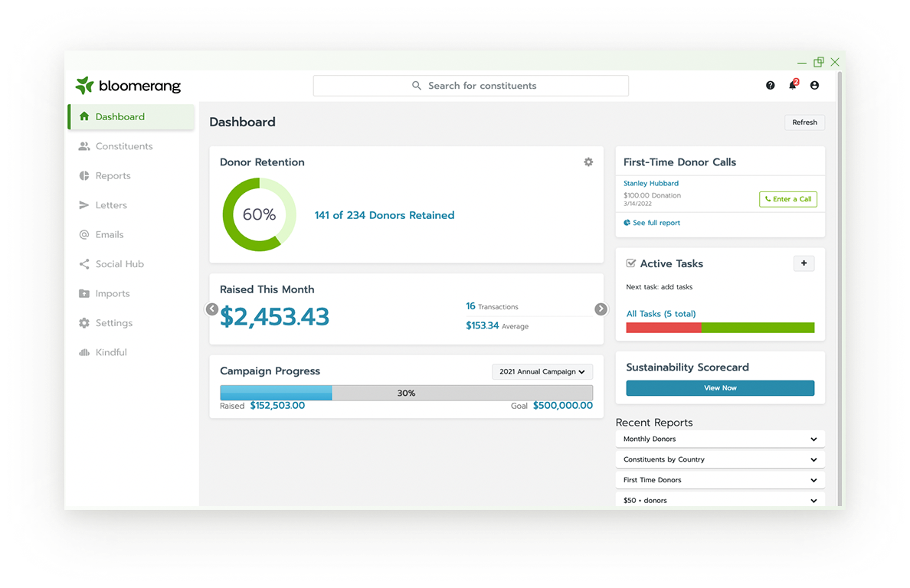Viewport: 910px width, 588px height.
Task: Close the window
Action: (x=835, y=62)
